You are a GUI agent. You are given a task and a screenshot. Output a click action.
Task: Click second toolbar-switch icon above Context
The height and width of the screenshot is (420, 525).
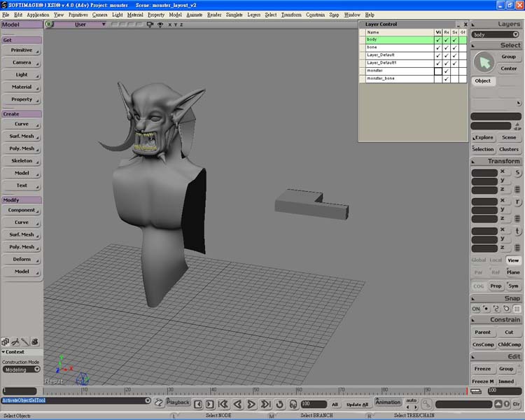15,342
